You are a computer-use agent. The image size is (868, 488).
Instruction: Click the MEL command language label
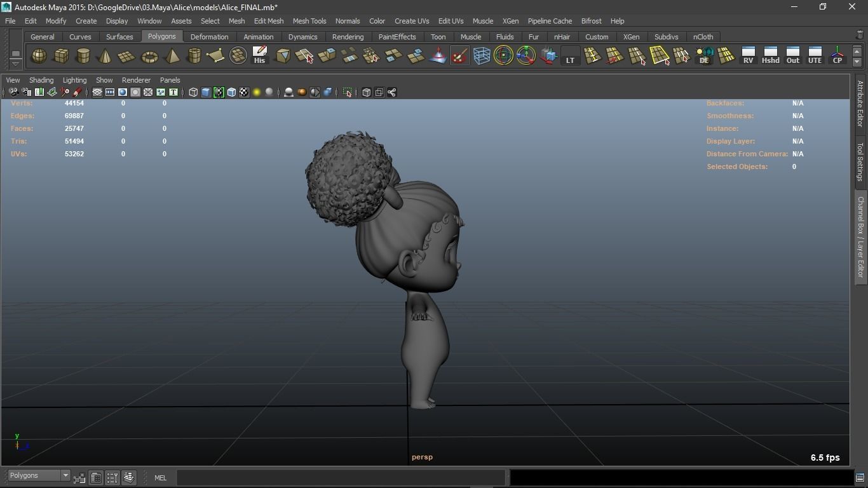coord(160,478)
